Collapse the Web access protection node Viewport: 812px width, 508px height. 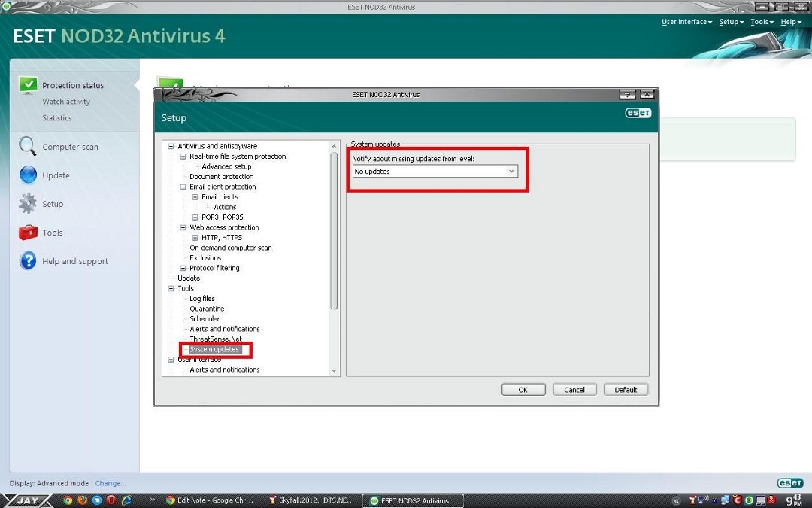click(183, 227)
